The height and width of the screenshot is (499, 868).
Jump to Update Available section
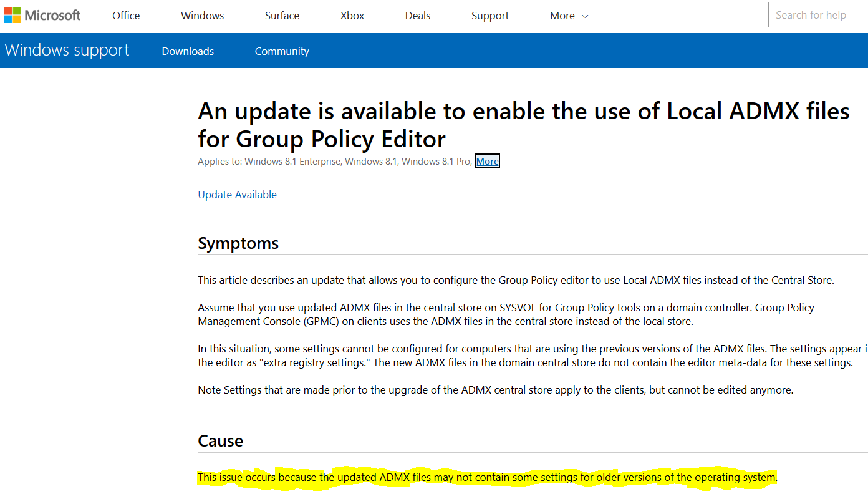click(237, 195)
